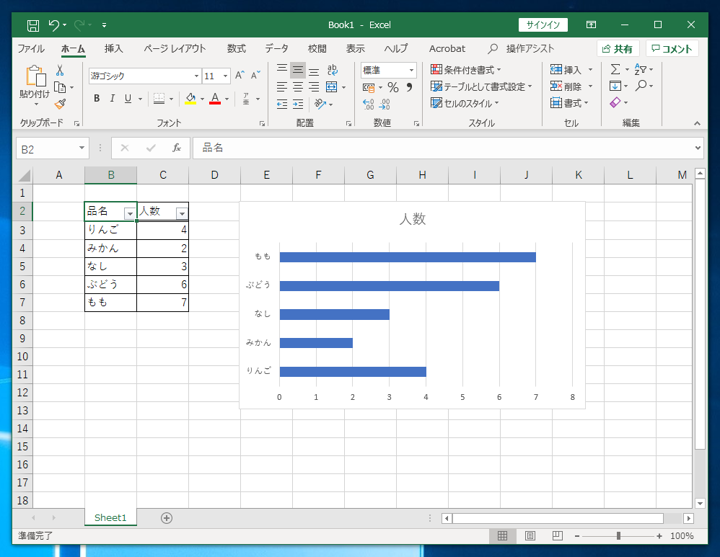Open the font size dropdown
Viewport: 720px width, 557px height.
(x=225, y=76)
